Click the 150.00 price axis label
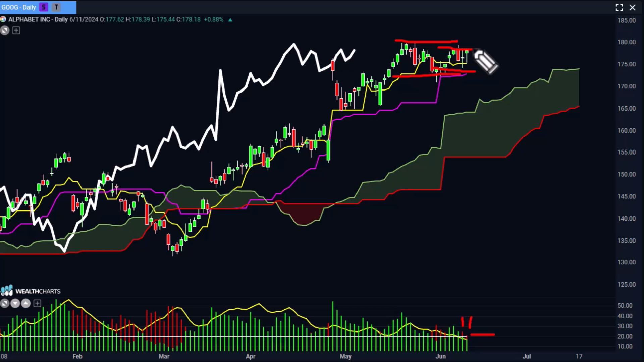The image size is (644, 362). tap(626, 174)
